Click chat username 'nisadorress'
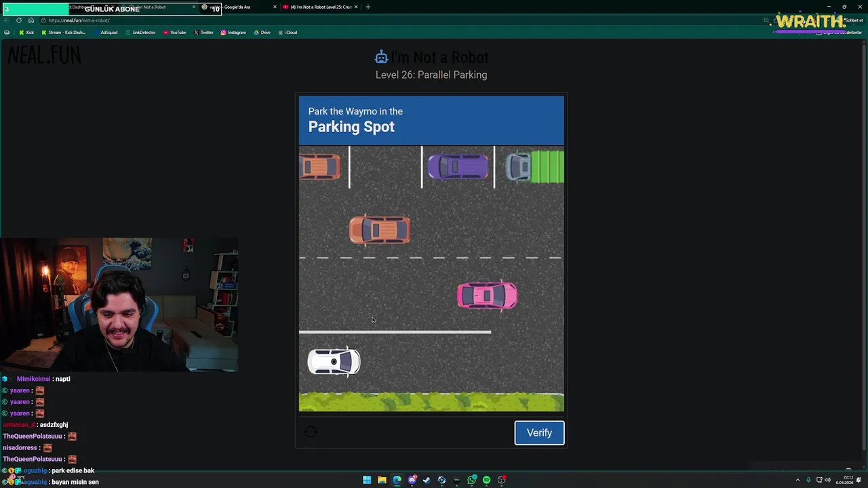The height and width of the screenshot is (488, 868). (x=21, y=448)
